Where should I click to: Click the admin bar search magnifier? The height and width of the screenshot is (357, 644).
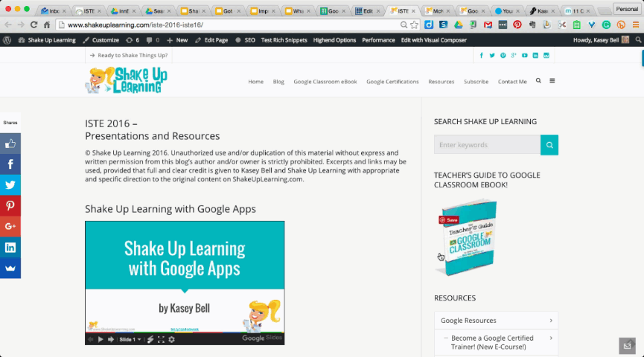tap(638, 40)
